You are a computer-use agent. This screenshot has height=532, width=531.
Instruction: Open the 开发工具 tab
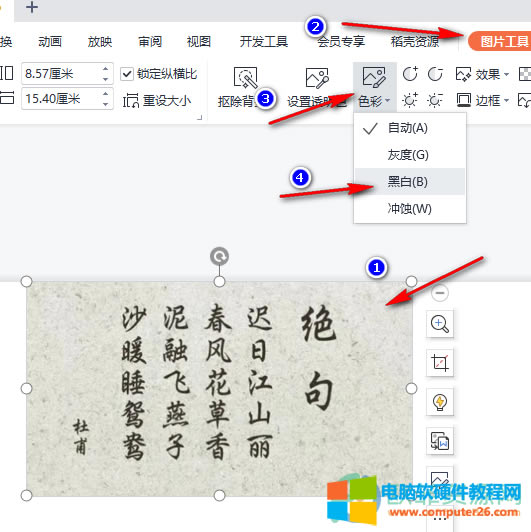(x=264, y=42)
